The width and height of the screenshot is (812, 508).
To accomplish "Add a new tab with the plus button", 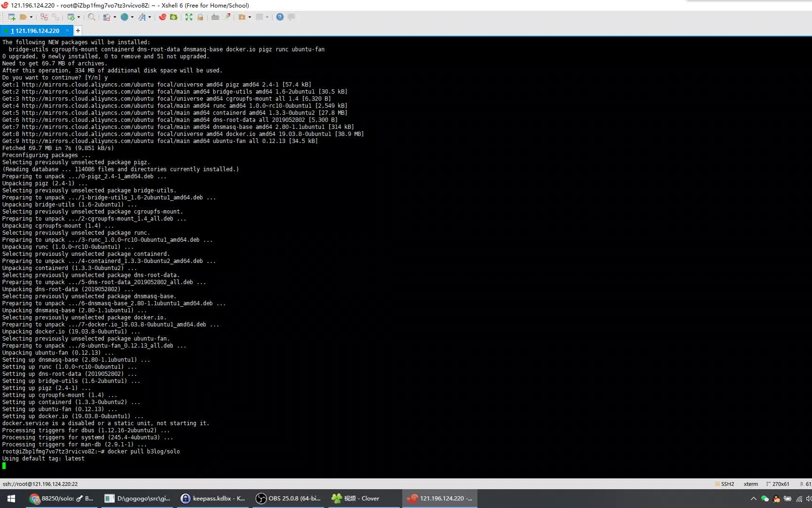I will coord(78,31).
